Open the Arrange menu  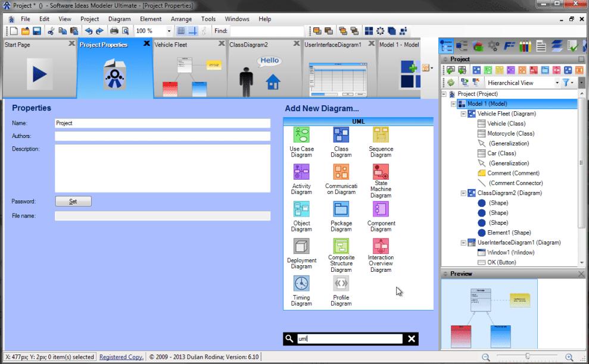click(181, 19)
